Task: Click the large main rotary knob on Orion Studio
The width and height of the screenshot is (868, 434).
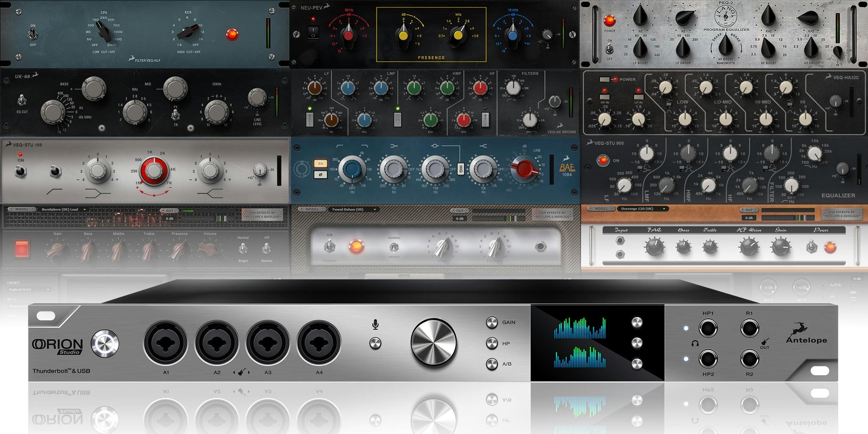Action: click(433, 342)
